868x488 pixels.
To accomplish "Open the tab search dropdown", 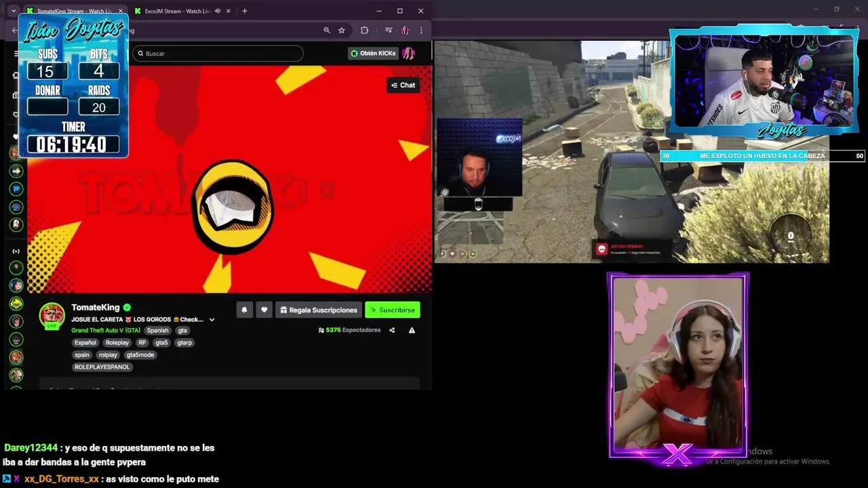I will tap(14, 11).
